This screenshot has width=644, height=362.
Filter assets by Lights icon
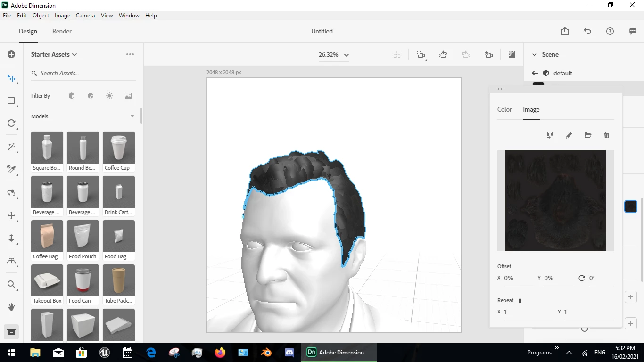point(109,96)
